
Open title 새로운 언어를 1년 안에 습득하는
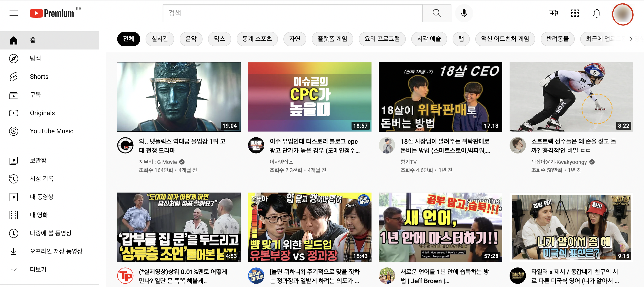tap(444, 276)
